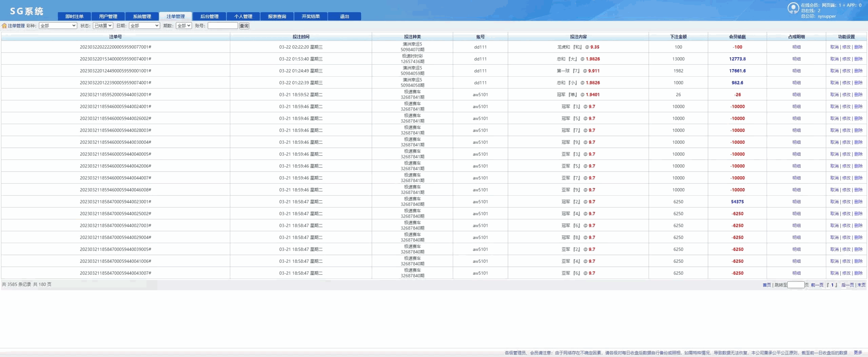Click the 跳转至 page number input box
This screenshot has height=357, width=868.
coord(795,285)
